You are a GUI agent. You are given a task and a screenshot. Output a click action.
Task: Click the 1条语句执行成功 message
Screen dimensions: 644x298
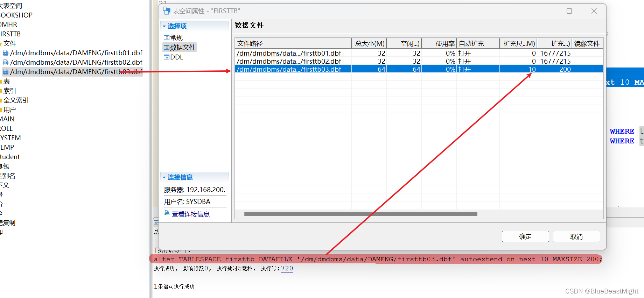pos(174,286)
